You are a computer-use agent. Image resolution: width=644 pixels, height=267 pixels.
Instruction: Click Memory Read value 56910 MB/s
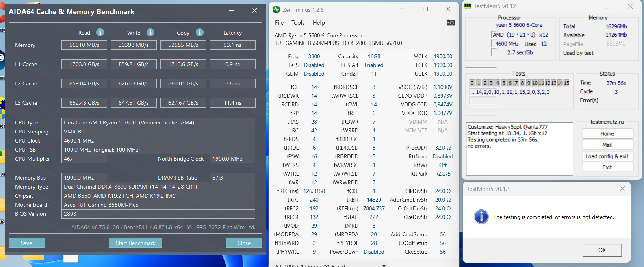[84, 45]
